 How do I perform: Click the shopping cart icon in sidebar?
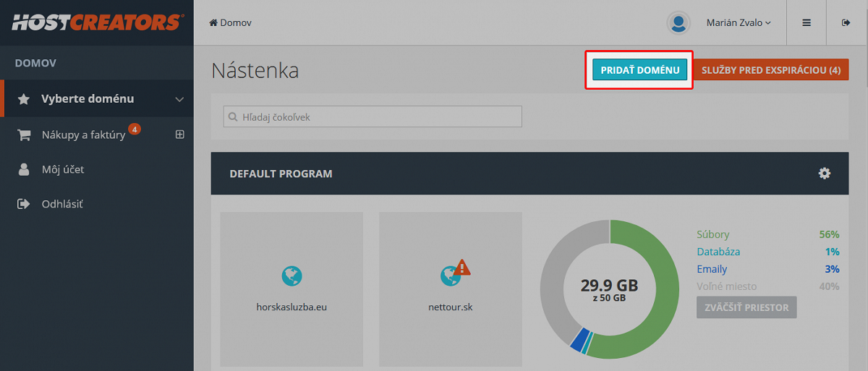click(x=24, y=135)
